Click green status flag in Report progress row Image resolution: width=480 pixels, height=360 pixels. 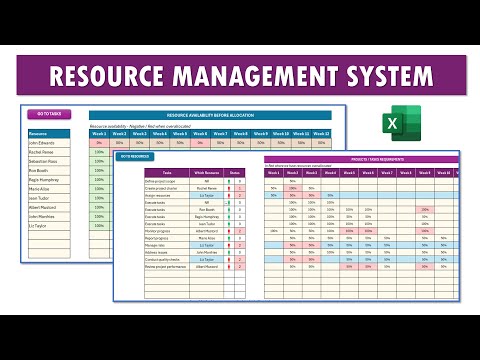click(229, 238)
